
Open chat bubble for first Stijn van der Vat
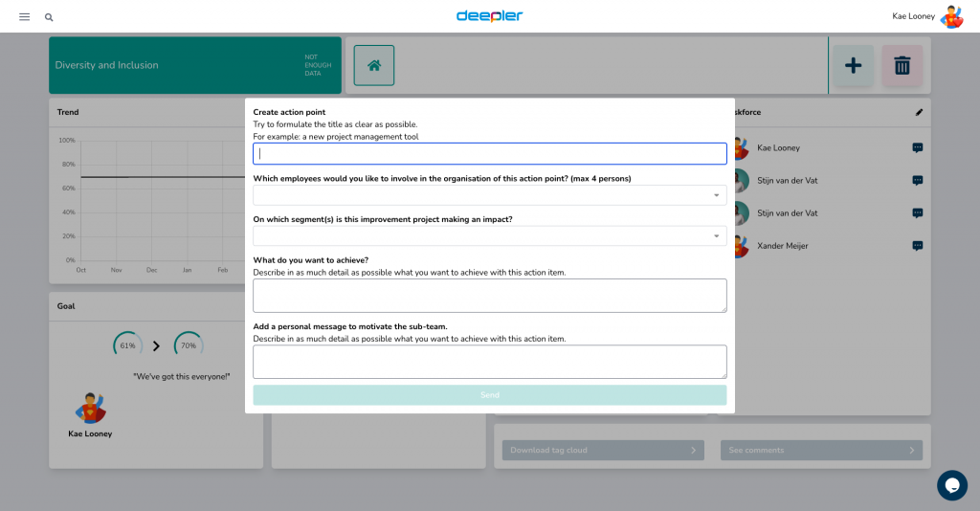point(918,181)
